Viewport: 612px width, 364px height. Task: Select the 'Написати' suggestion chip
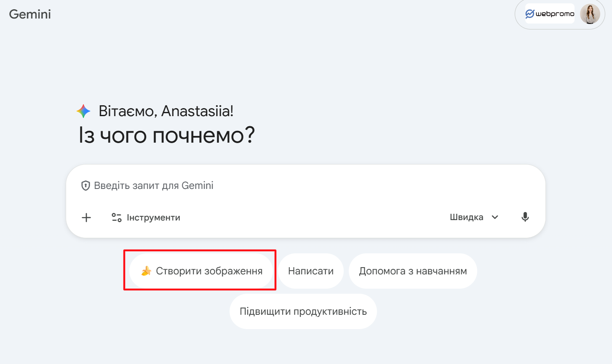tap(311, 271)
